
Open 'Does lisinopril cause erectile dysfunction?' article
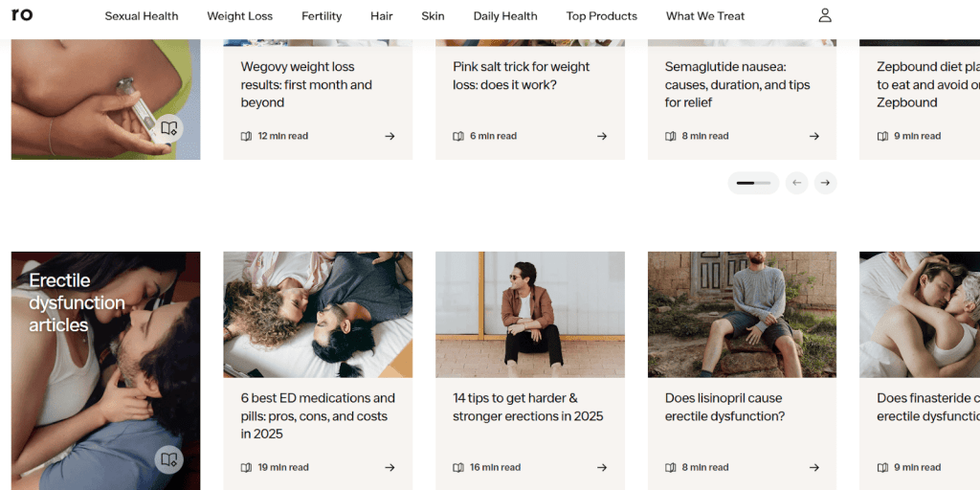724,407
